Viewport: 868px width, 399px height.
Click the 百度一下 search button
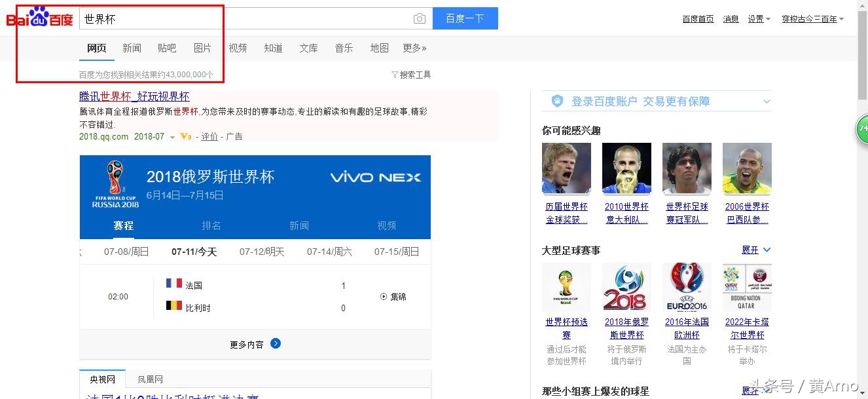click(x=465, y=18)
